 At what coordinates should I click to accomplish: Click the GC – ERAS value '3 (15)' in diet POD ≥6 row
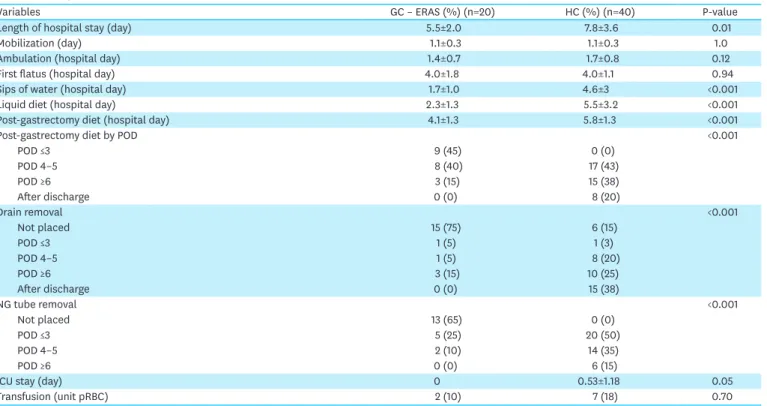click(x=448, y=181)
